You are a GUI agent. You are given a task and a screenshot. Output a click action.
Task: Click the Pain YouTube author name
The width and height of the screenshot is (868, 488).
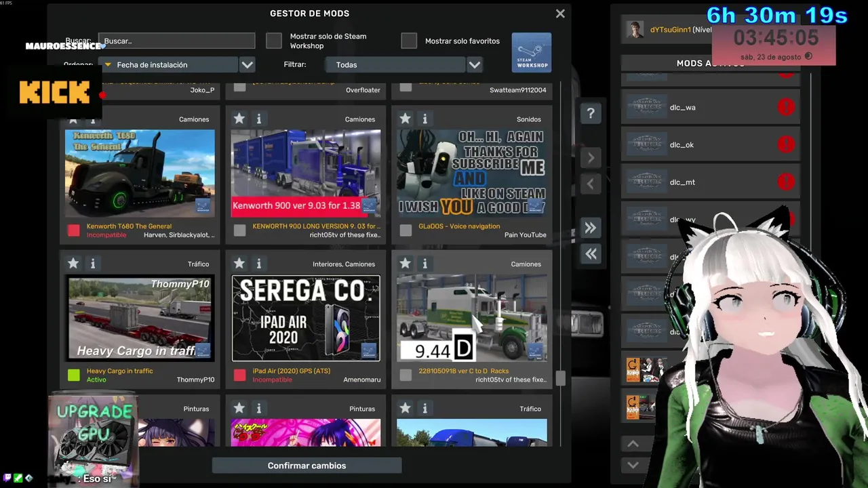pyautogui.click(x=526, y=235)
